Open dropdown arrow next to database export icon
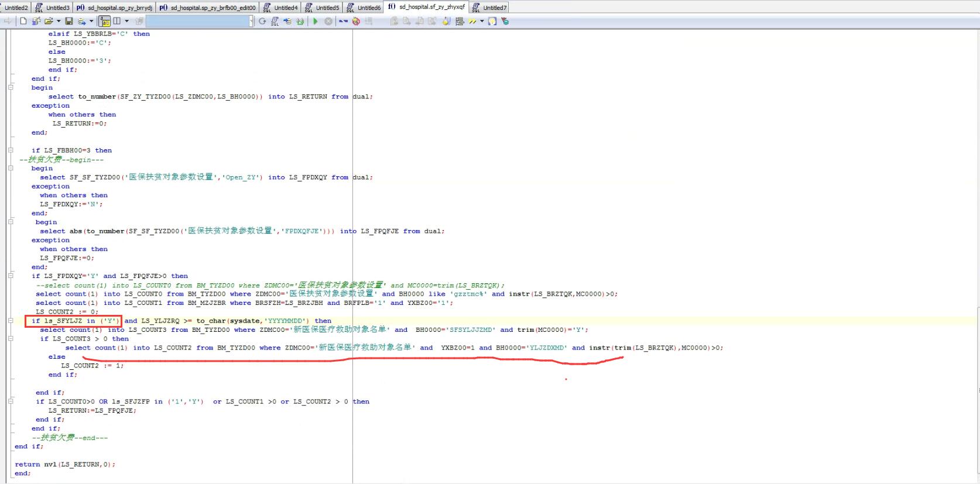The image size is (980, 484). 91,21
